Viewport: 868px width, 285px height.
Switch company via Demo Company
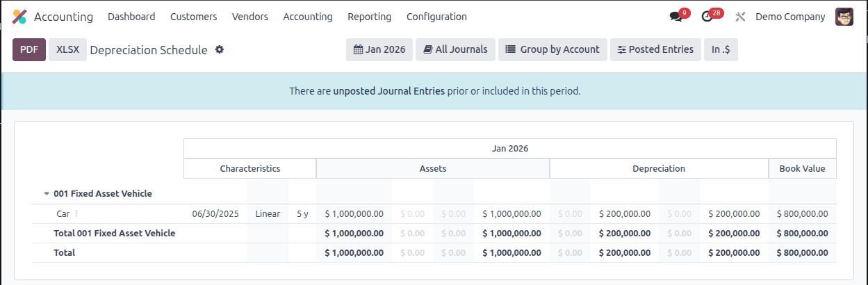point(790,17)
